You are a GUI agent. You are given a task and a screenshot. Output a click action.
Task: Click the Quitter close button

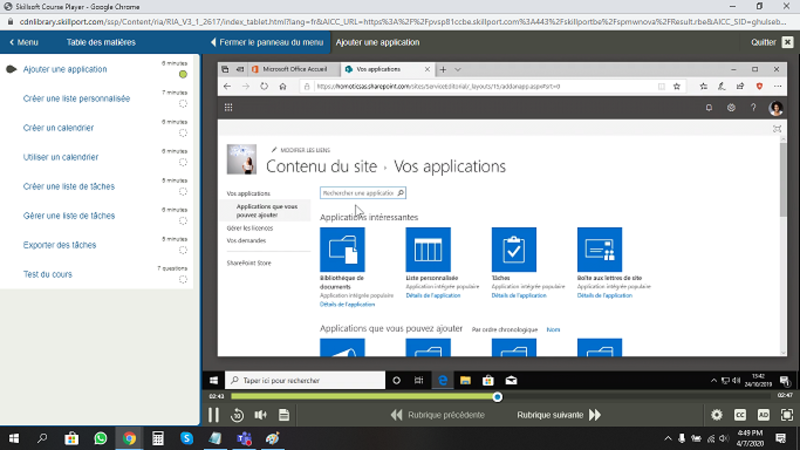point(788,42)
